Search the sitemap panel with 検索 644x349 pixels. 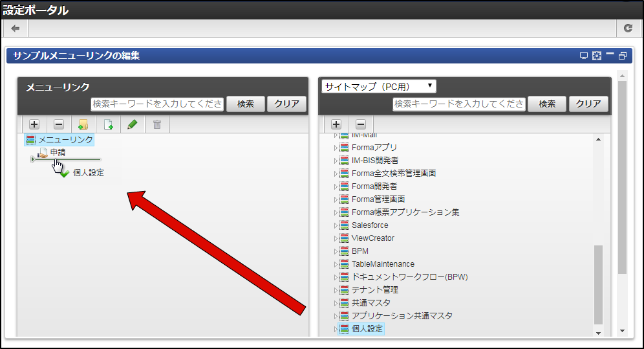[x=546, y=104]
